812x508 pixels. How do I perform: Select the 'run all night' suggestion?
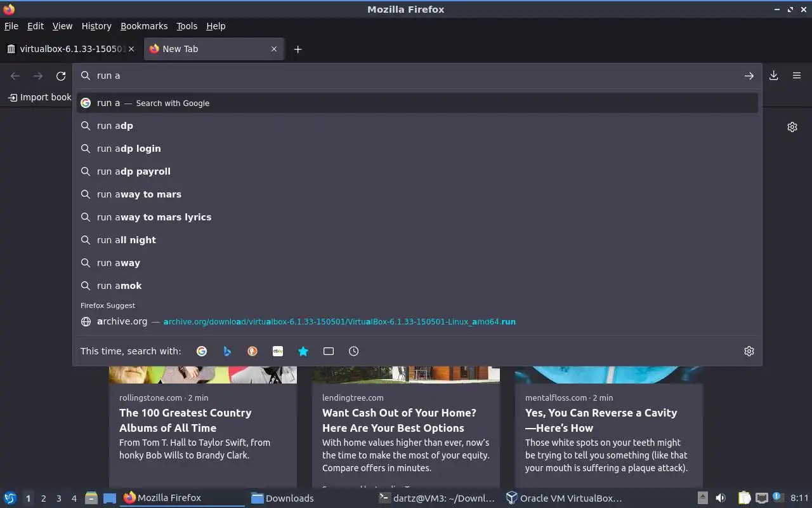tap(417, 240)
